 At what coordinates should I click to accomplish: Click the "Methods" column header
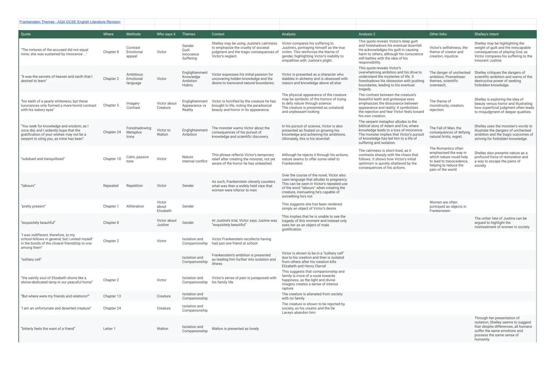133,34
